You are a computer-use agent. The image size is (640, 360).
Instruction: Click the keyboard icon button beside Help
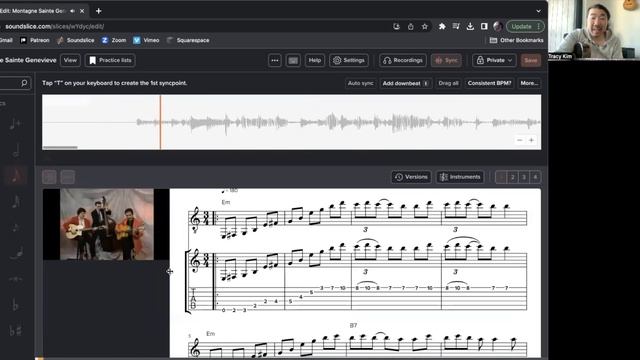pos(293,60)
